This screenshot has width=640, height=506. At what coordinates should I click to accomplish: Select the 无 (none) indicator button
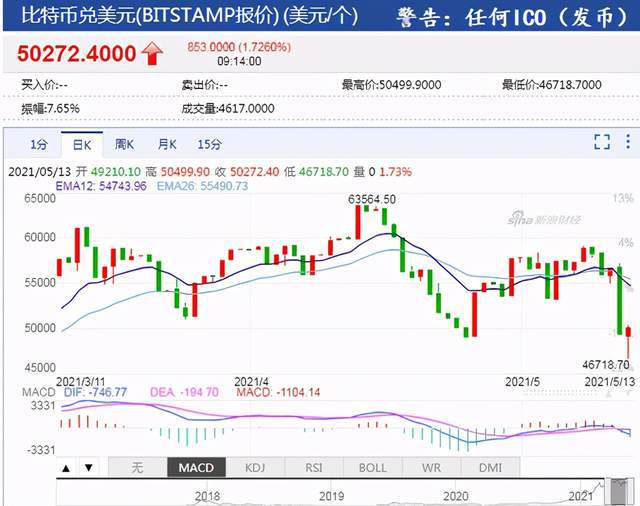138,468
